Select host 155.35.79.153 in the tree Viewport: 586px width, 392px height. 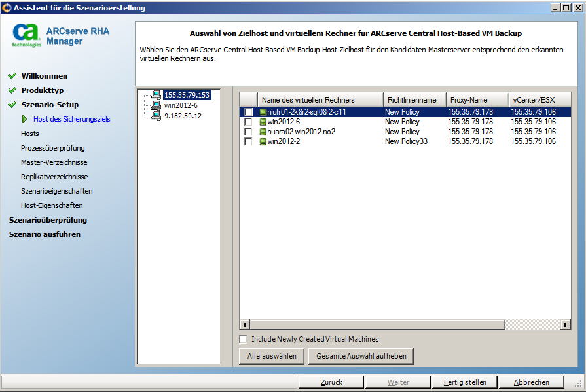click(x=187, y=95)
